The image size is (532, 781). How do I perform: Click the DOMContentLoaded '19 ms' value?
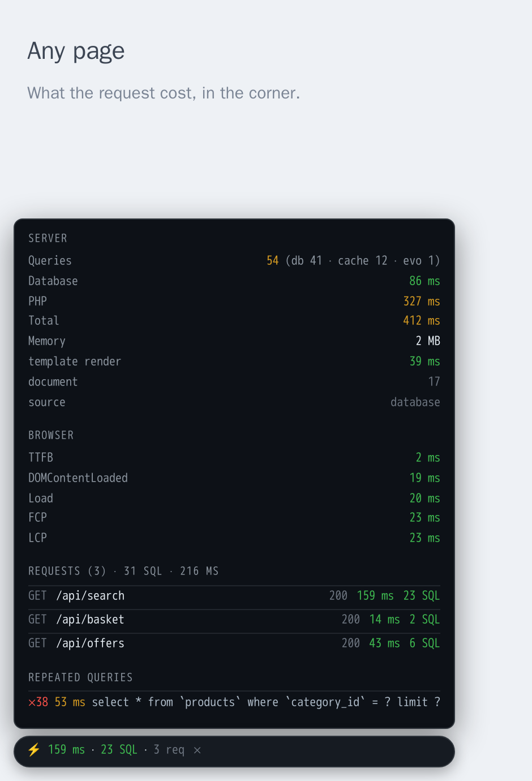[x=424, y=478]
